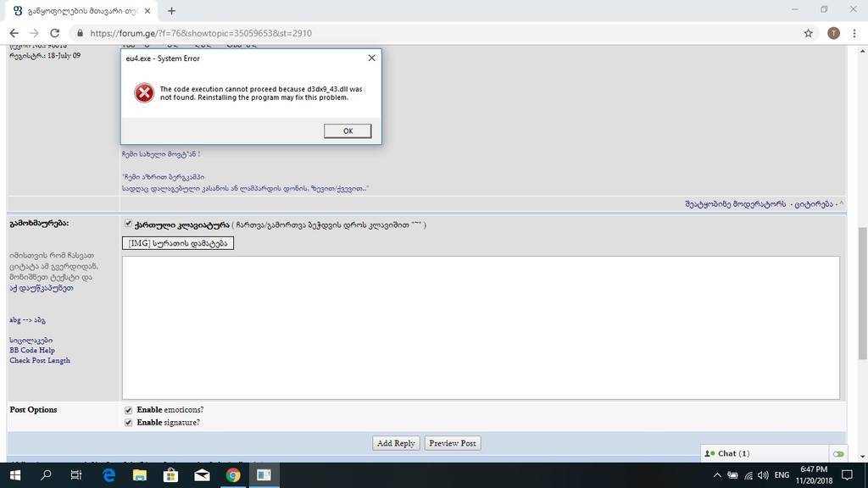The image size is (868, 488).
Task: Open Chrome from the taskbar
Action: (x=233, y=475)
